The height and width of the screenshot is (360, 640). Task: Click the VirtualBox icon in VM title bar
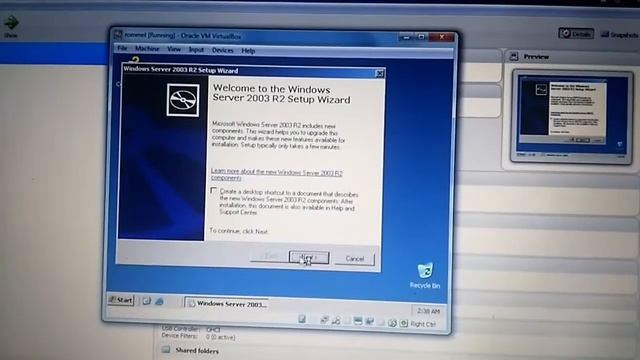tap(118, 35)
